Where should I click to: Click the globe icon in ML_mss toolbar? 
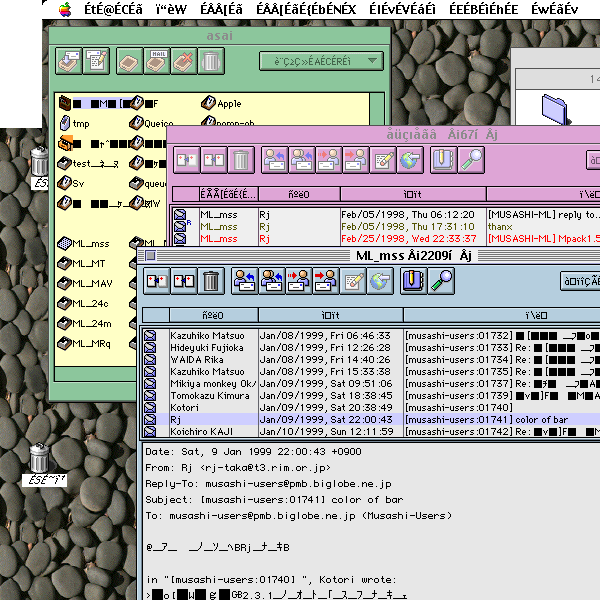pos(380,281)
